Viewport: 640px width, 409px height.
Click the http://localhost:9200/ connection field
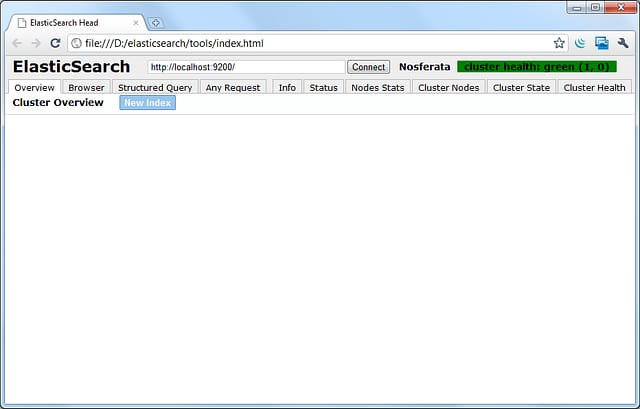pos(246,67)
